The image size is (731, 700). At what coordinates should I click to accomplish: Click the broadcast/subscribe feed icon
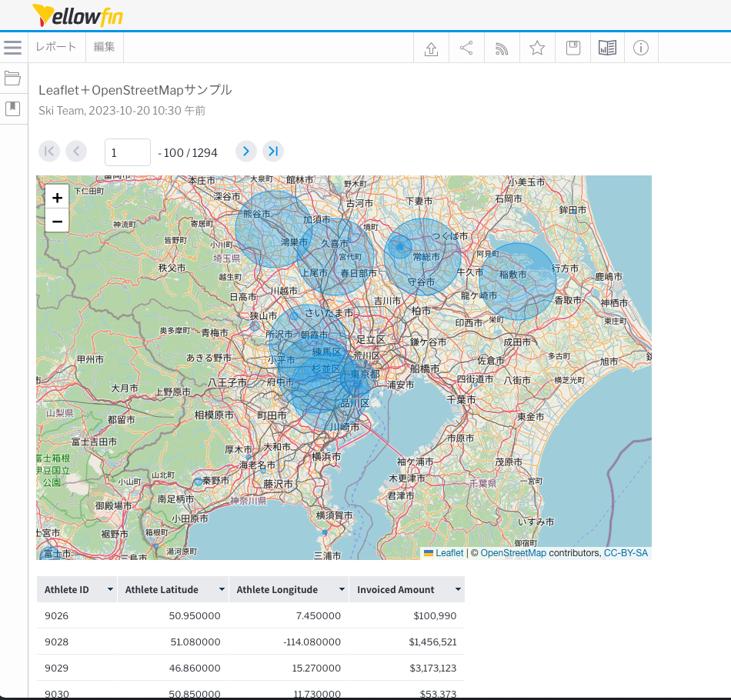click(502, 48)
